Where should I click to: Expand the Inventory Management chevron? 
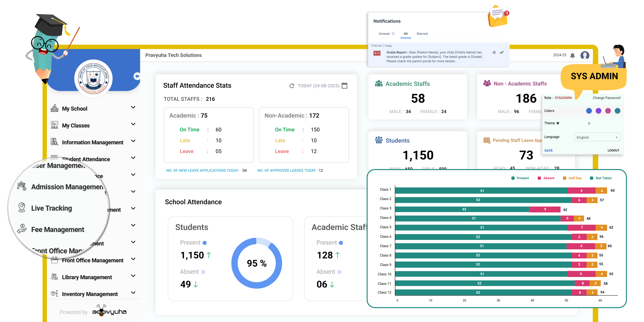[133, 292]
